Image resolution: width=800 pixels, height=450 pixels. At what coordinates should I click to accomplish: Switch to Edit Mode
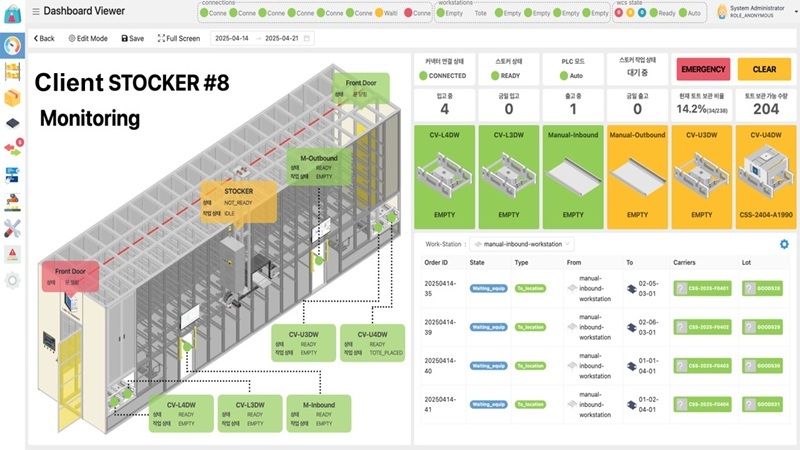click(x=88, y=38)
